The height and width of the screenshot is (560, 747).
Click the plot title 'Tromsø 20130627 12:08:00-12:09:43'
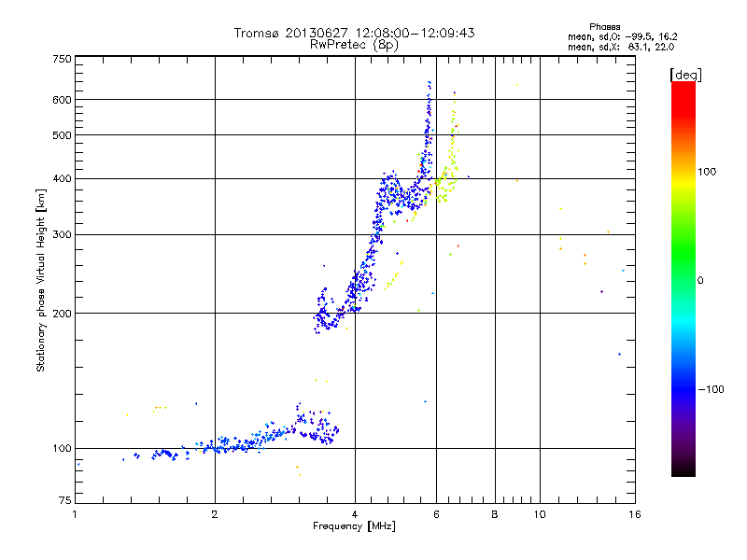(x=354, y=33)
